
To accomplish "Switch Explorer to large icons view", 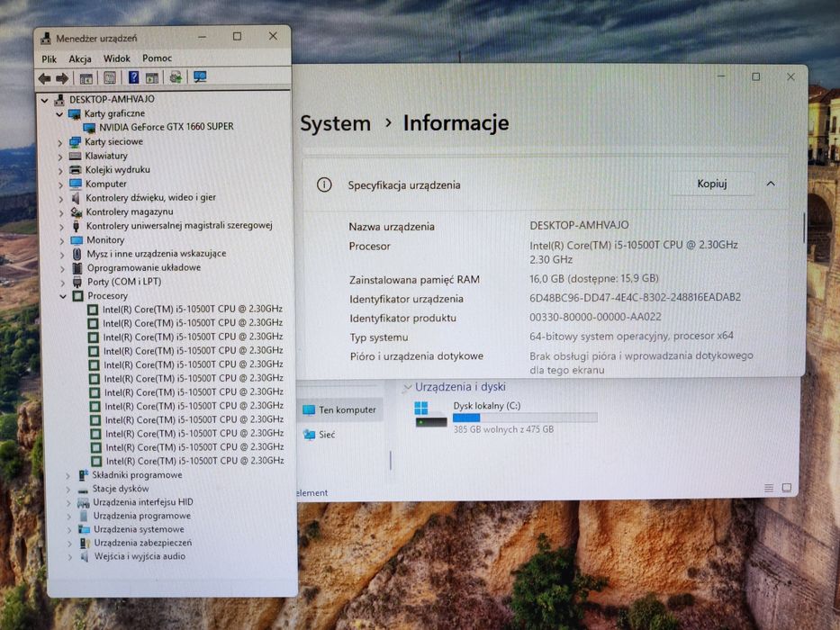I will pos(786,488).
